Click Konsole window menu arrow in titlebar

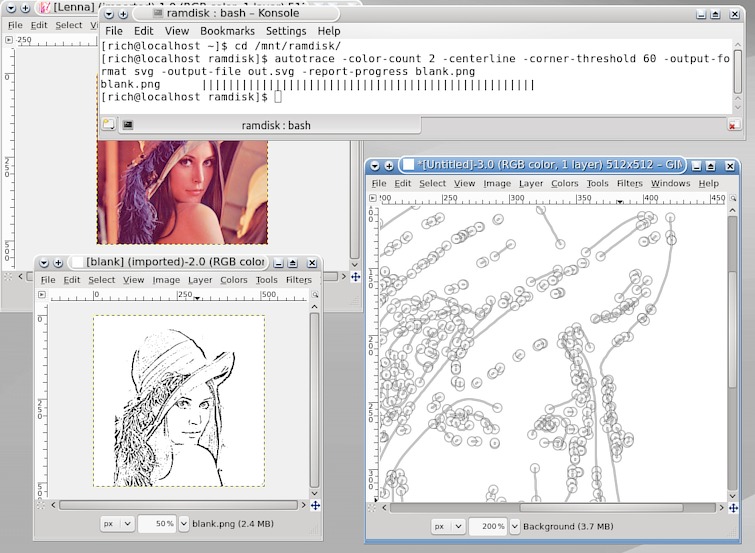coord(109,14)
